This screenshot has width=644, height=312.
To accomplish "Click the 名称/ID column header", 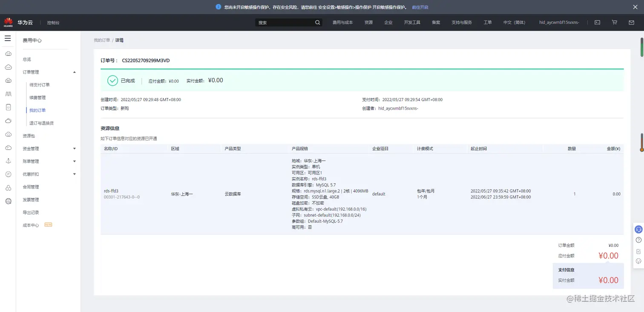I will 111,149.
